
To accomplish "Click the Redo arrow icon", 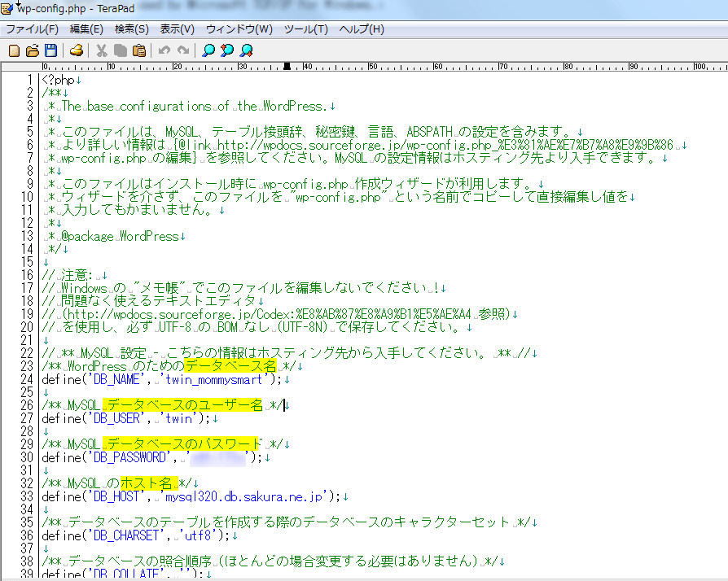I will point(183,50).
